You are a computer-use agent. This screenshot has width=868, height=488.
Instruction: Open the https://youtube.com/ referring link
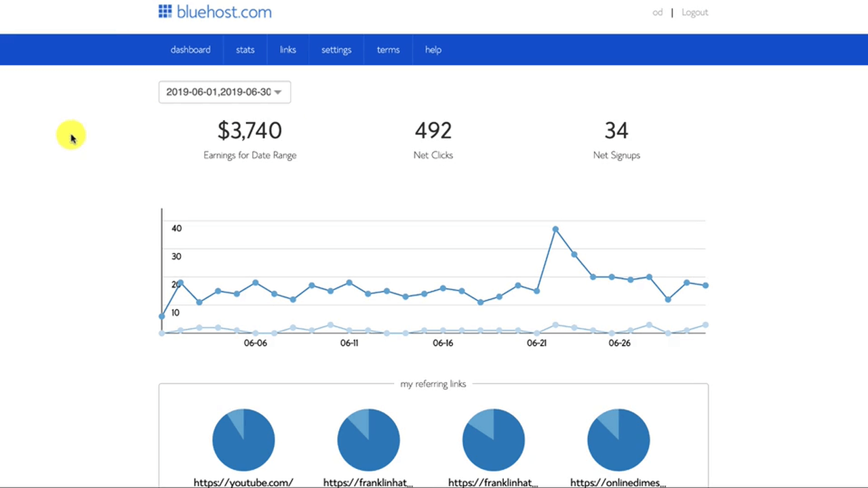(243, 483)
